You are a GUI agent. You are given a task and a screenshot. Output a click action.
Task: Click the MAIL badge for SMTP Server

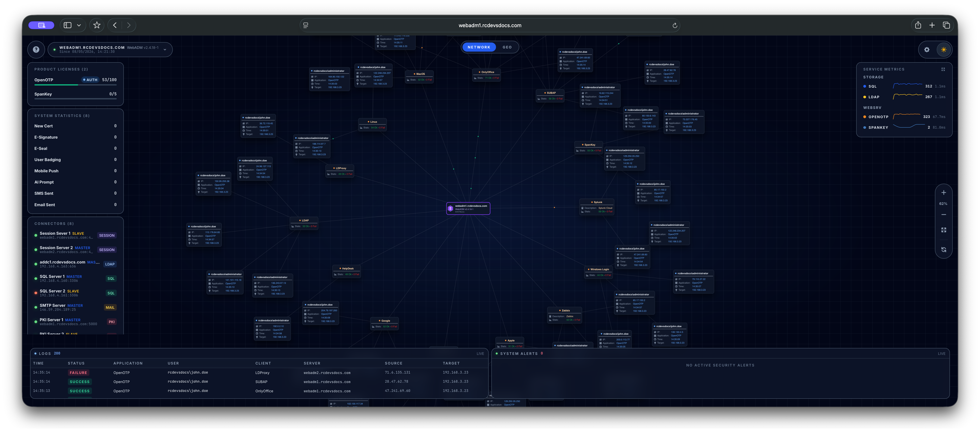click(110, 308)
